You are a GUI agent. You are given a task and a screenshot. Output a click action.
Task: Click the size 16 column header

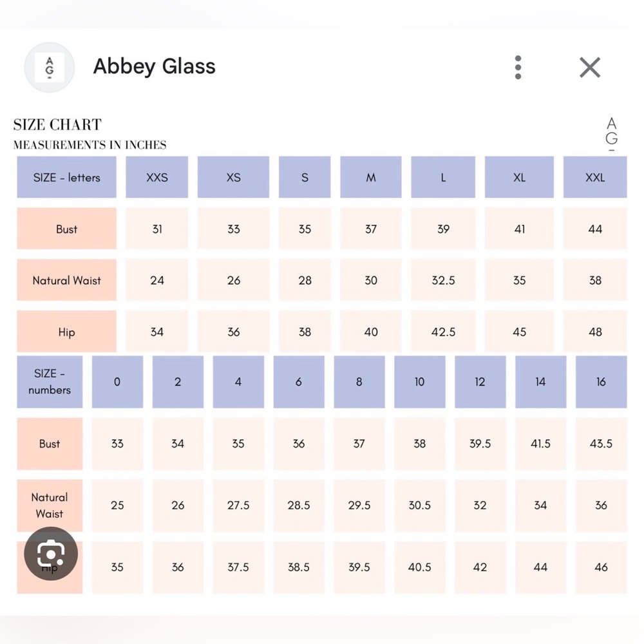pyautogui.click(x=601, y=382)
